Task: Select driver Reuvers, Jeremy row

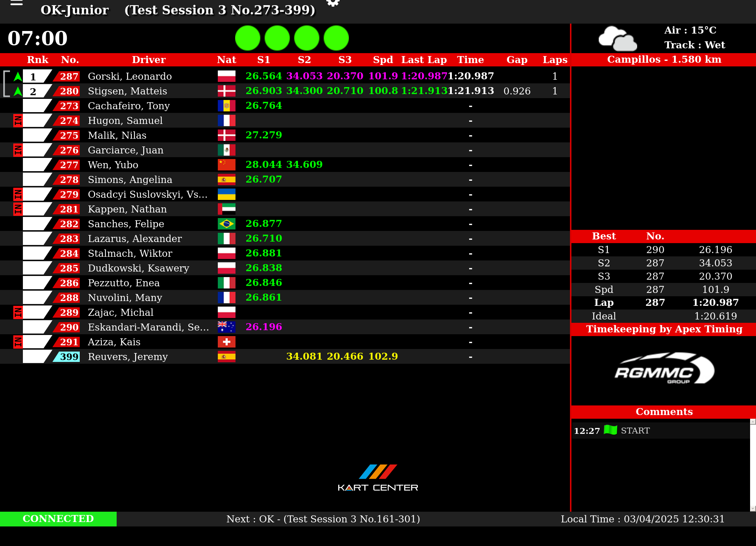Action: [x=128, y=357]
